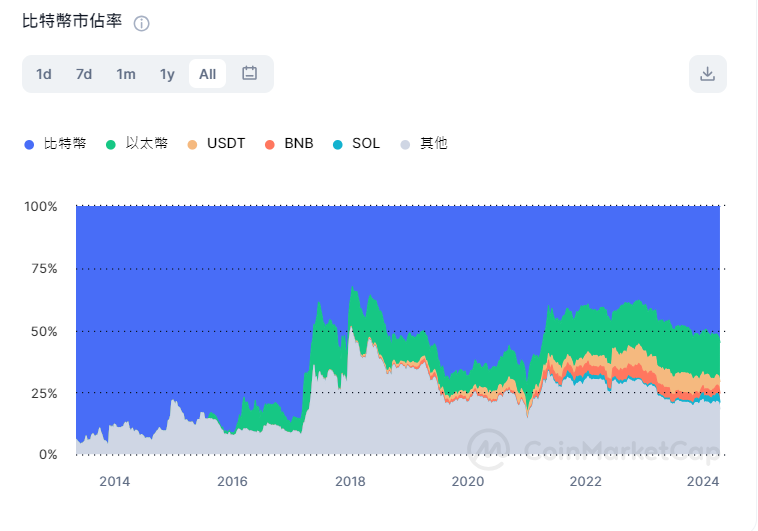Click the orange USDT legend dot
The image size is (758, 531).
(192, 145)
